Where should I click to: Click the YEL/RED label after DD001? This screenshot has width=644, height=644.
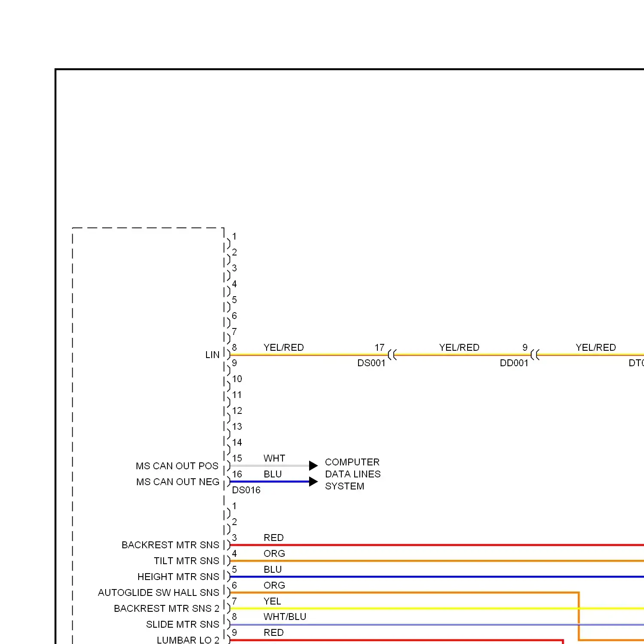(595, 347)
